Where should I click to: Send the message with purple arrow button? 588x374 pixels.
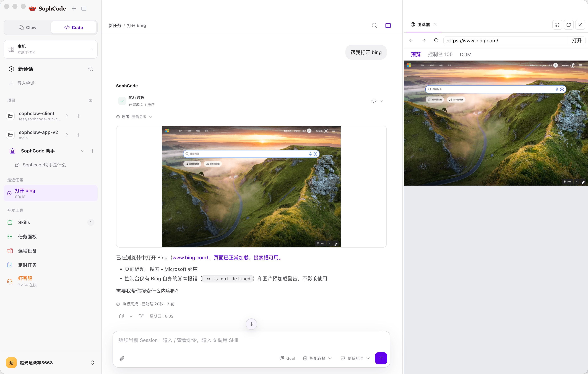(381, 358)
